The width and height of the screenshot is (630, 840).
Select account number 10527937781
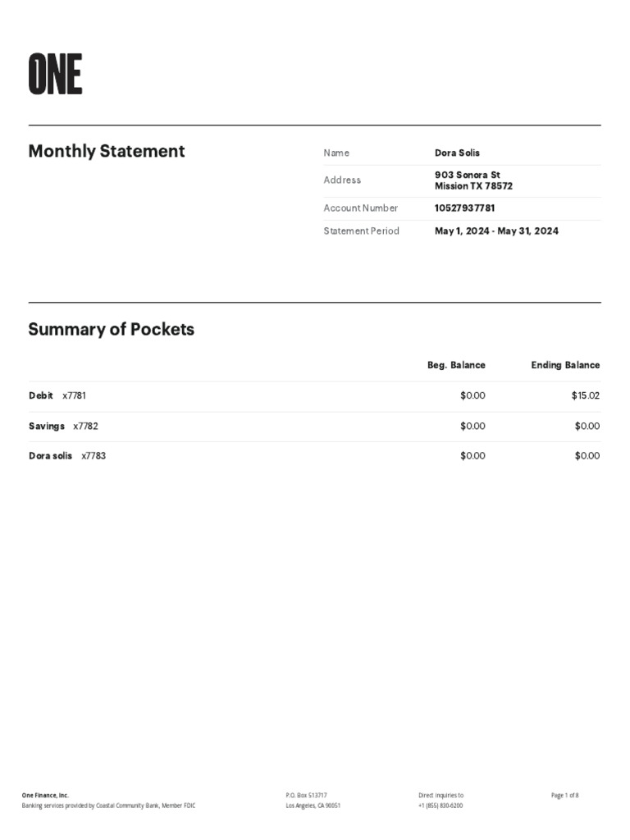pyautogui.click(x=464, y=208)
